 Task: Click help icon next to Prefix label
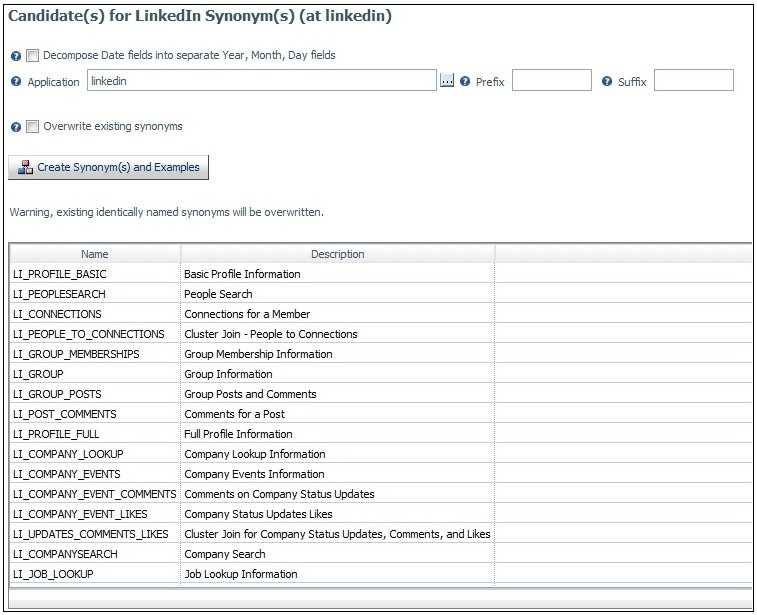[x=465, y=82]
